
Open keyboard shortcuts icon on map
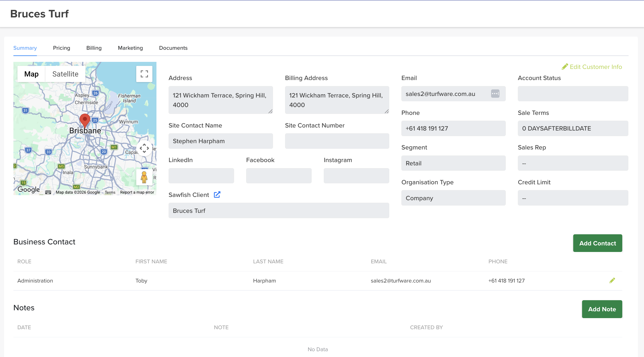pos(48,192)
